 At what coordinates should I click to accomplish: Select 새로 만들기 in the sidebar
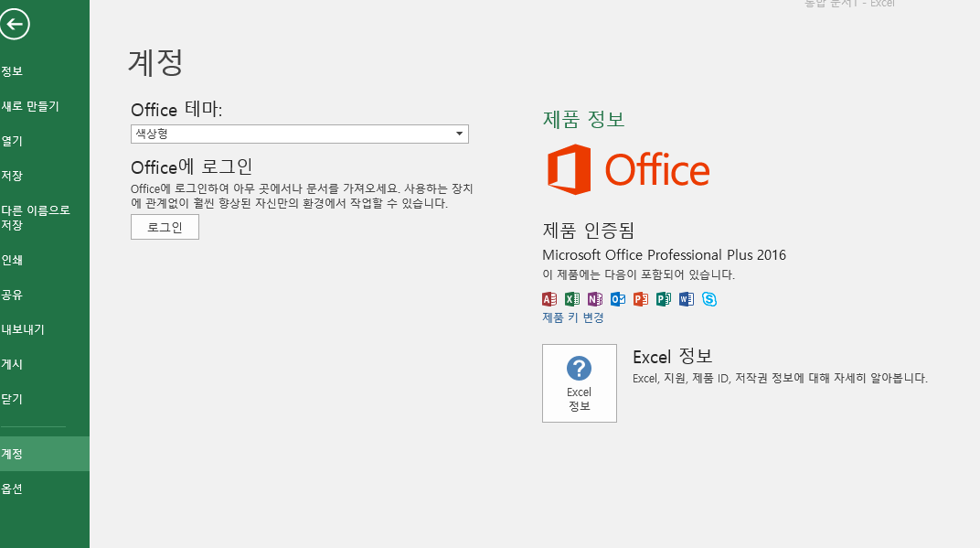pos(45,106)
